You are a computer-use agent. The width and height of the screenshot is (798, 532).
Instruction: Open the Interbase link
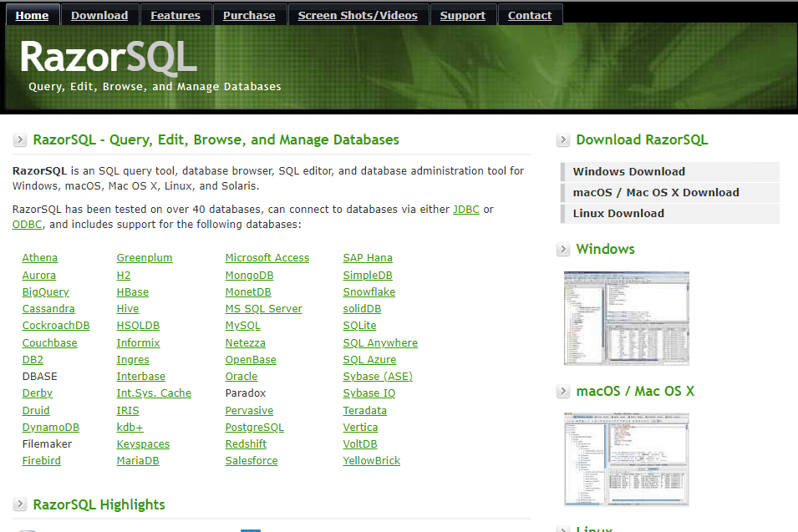141,377
